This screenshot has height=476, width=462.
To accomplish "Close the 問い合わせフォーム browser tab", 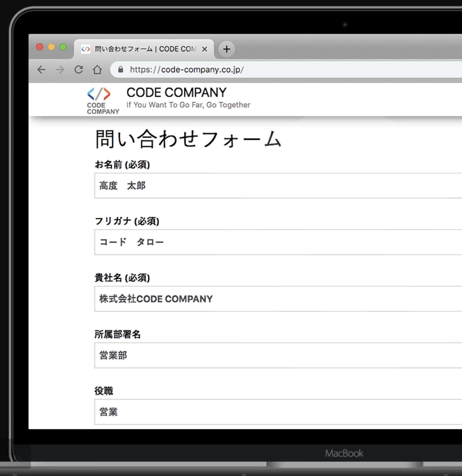I will pyautogui.click(x=205, y=49).
